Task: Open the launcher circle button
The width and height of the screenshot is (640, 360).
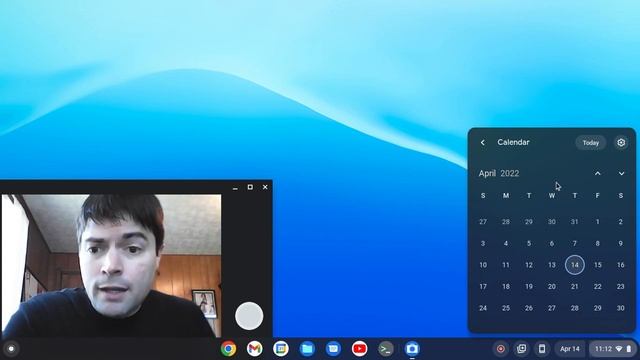Action: coord(11,349)
